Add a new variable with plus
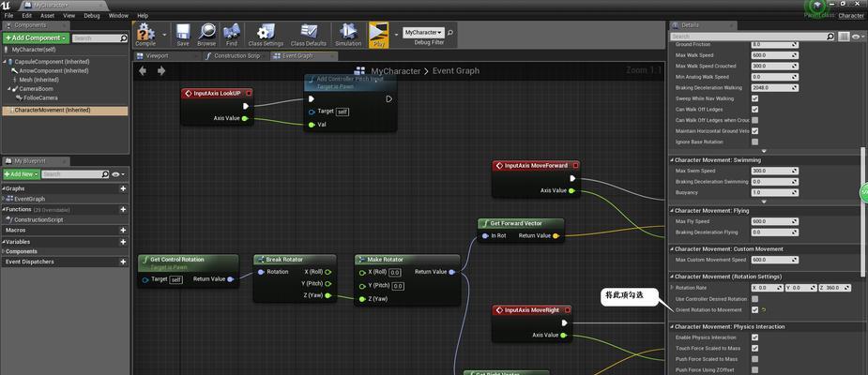Viewport: 868px width, 375px height. [x=123, y=242]
